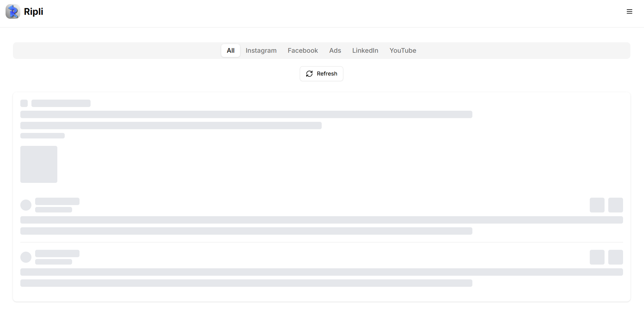Switch to the Instagram tab
This screenshot has height=309, width=644.
click(x=261, y=50)
